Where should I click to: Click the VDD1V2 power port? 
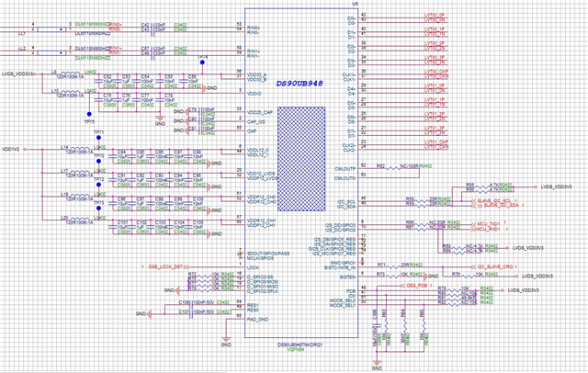pos(15,149)
